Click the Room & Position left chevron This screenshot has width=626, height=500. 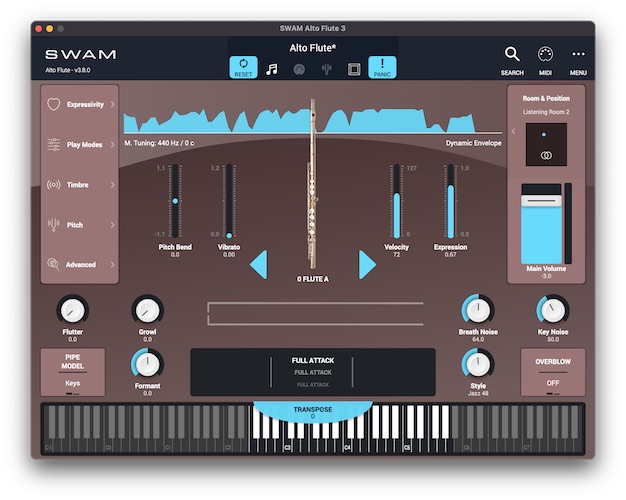tap(513, 131)
